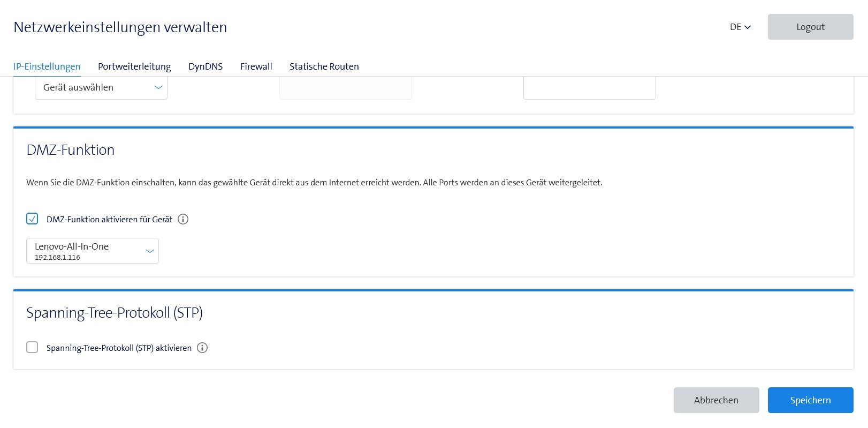Open the Lenovo-All-In-One device dropdown
This screenshot has height=428, width=868.
click(x=93, y=251)
